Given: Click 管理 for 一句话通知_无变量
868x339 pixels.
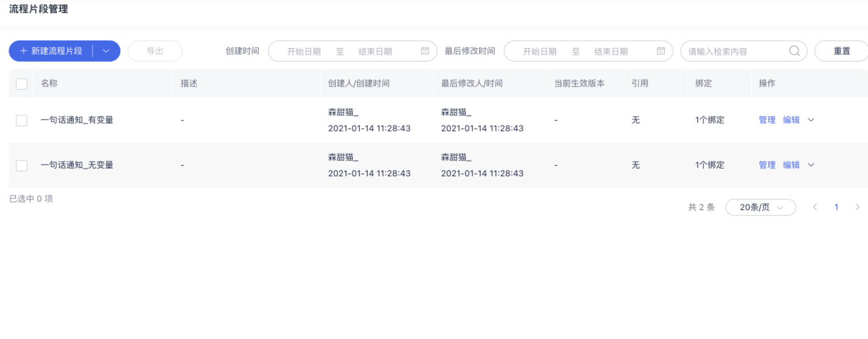Looking at the screenshot, I should pos(767,165).
